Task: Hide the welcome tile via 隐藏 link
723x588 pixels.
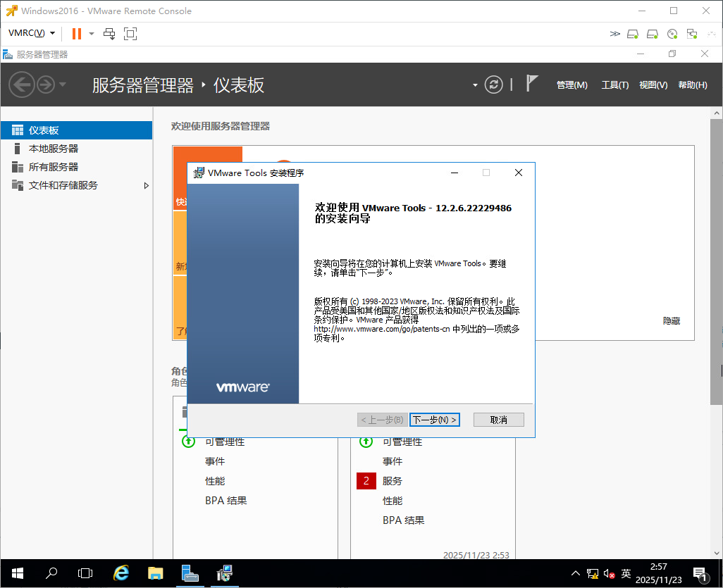Action: pyautogui.click(x=672, y=320)
